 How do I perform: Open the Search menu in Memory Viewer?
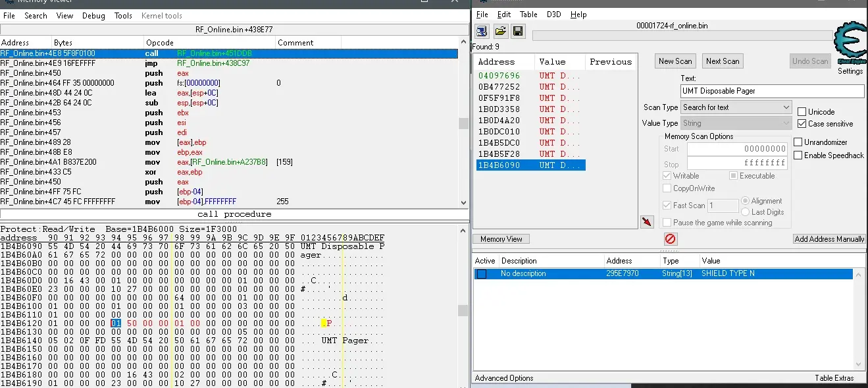click(36, 16)
